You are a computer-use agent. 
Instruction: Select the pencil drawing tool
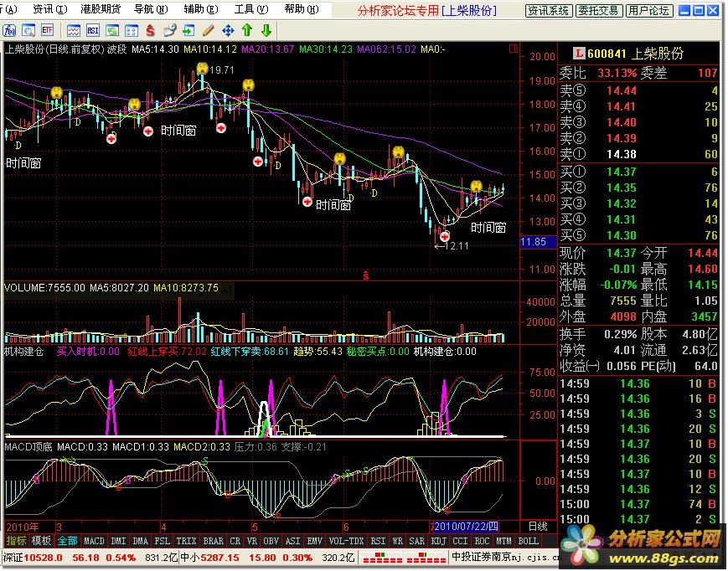click(x=209, y=31)
